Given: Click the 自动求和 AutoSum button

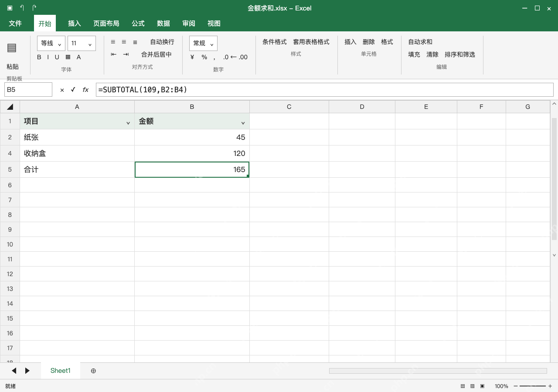Looking at the screenshot, I should click(420, 42).
